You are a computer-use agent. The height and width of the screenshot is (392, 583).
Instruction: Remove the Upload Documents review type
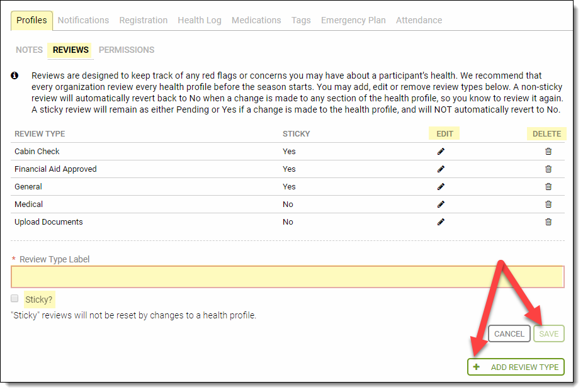pos(548,222)
